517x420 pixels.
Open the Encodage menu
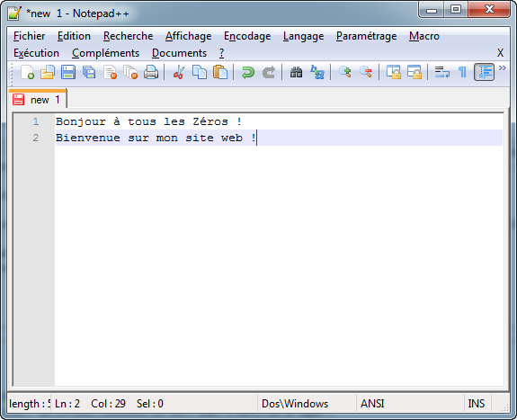click(247, 36)
